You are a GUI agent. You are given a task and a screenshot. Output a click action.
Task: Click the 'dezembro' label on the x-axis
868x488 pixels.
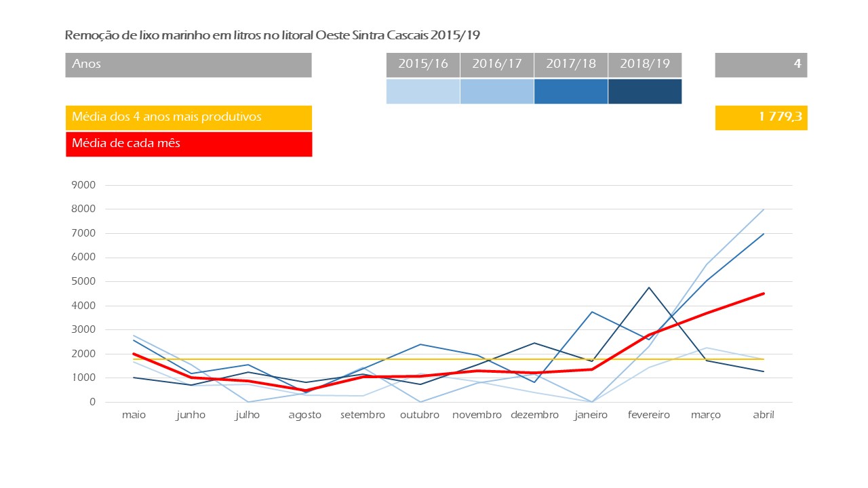coord(534,415)
